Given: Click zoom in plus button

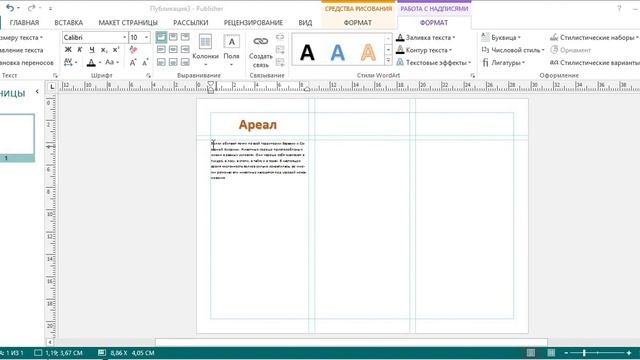Looking at the screenshot, I should (629, 353).
